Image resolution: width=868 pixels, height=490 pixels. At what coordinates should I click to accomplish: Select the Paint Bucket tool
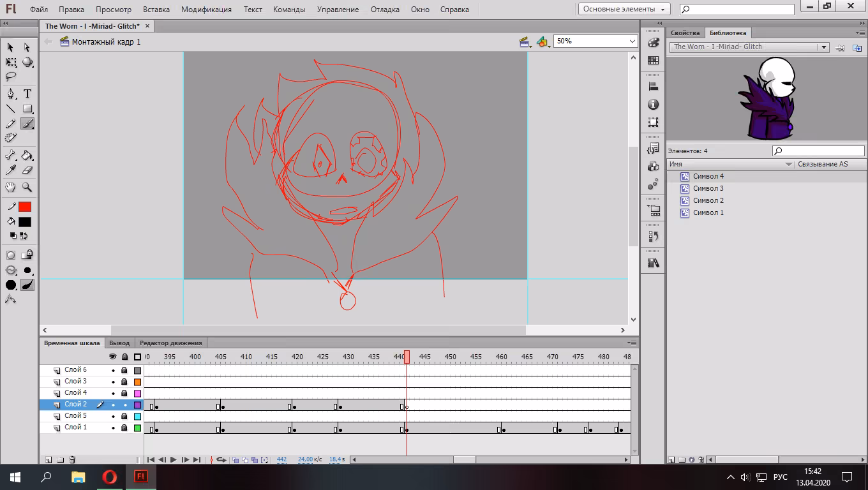pos(27,155)
